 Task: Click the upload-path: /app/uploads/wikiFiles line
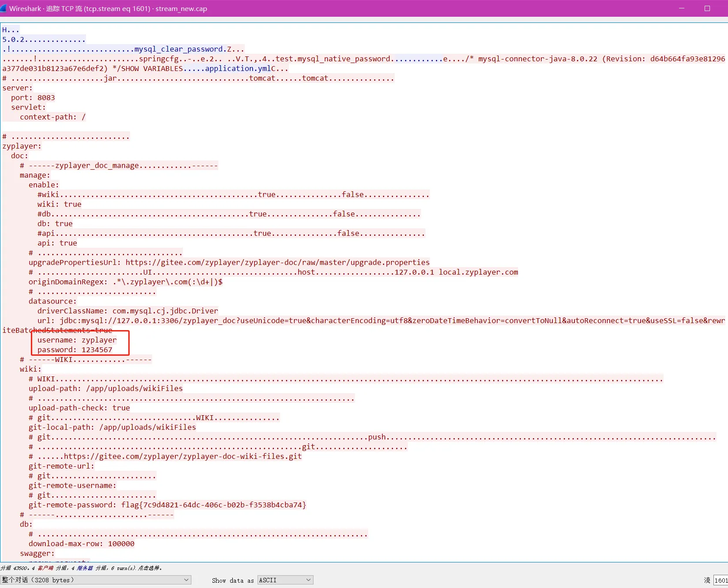coord(106,389)
